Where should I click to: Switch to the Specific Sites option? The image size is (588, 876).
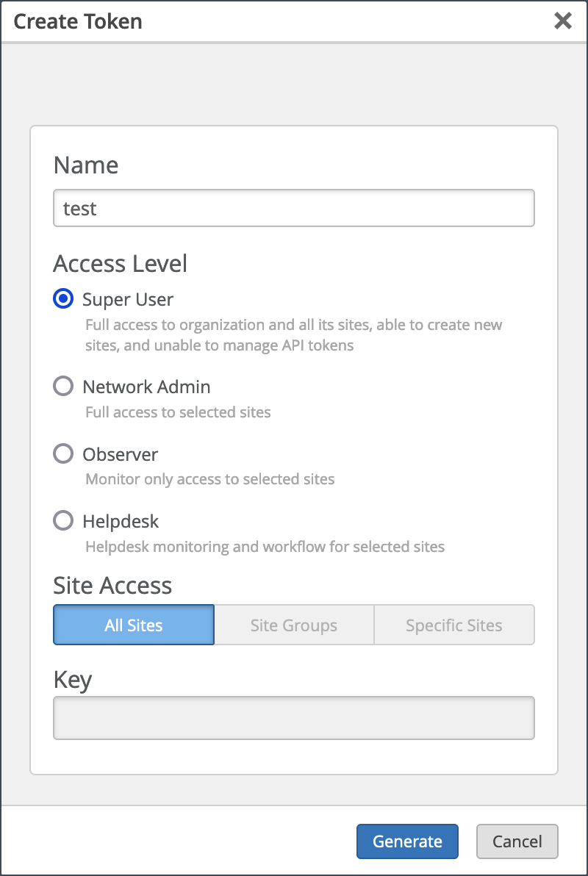coord(454,625)
